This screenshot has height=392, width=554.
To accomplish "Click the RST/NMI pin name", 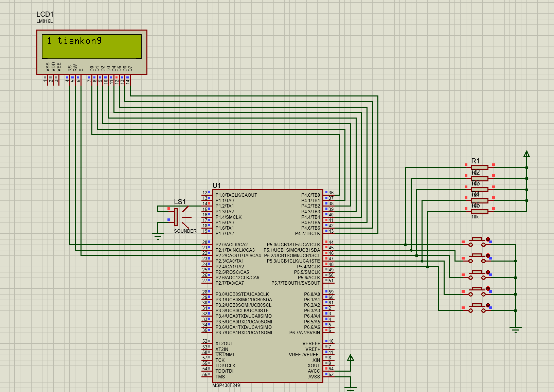I will coord(225,355).
